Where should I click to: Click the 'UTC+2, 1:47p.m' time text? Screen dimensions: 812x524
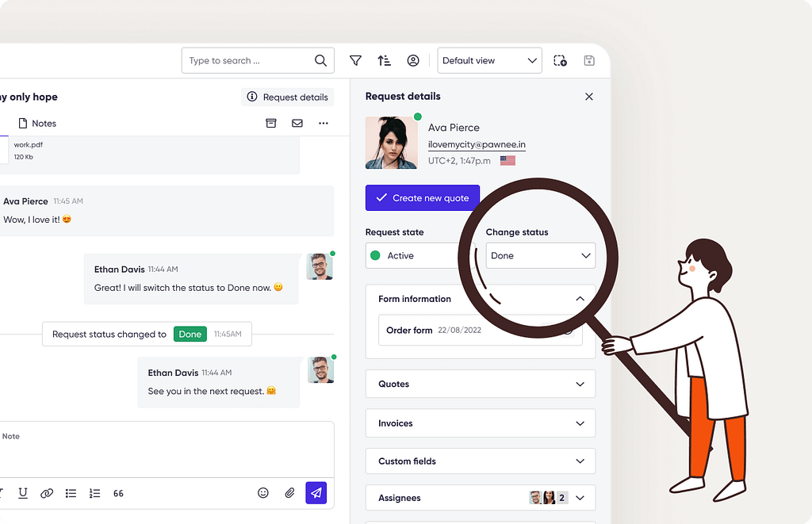(x=459, y=160)
